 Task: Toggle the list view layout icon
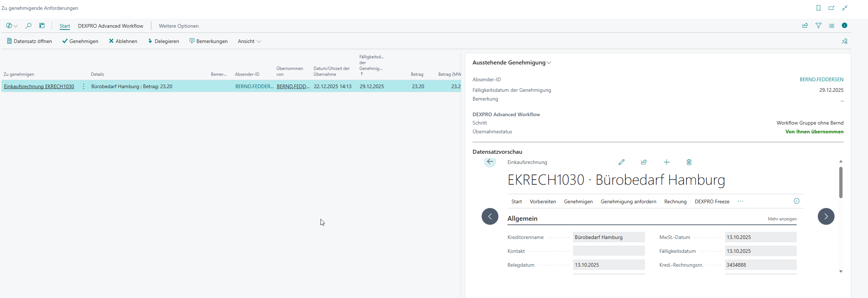click(x=832, y=26)
